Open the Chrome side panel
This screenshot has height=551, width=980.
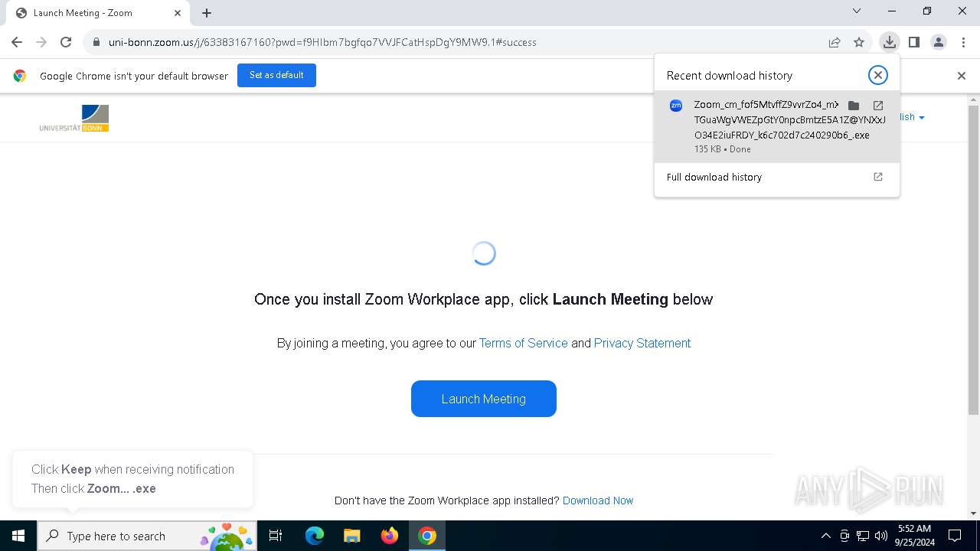click(x=913, y=42)
